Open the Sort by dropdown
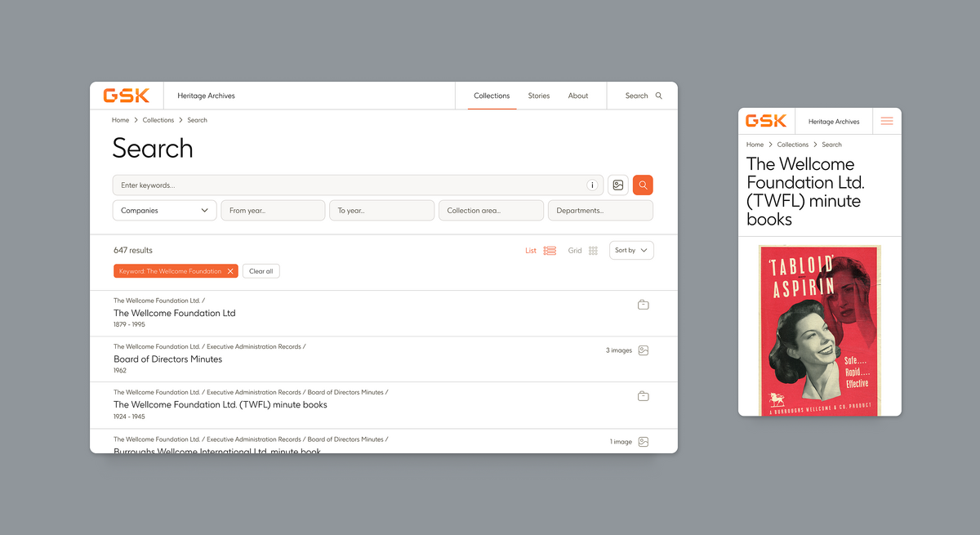The image size is (980, 535). coord(630,250)
